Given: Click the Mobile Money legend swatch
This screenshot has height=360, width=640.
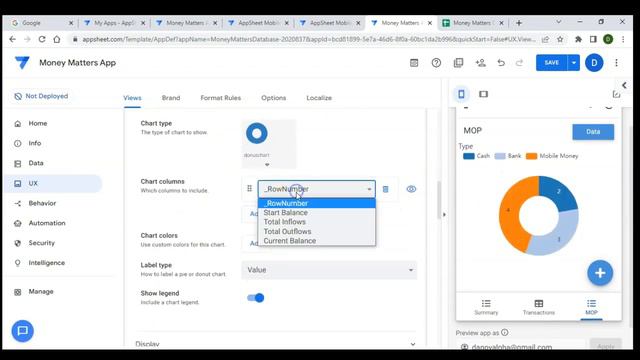Looking at the screenshot, I should (531, 156).
